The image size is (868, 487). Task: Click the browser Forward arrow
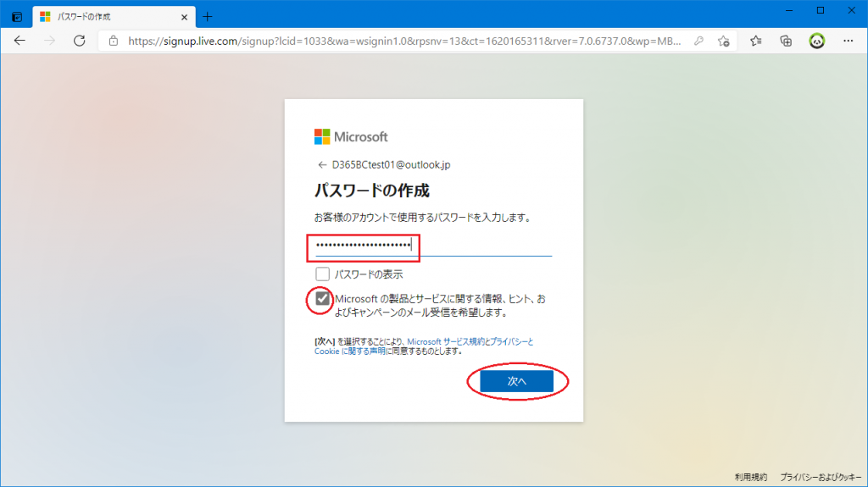pyautogui.click(x=49, y=41)
